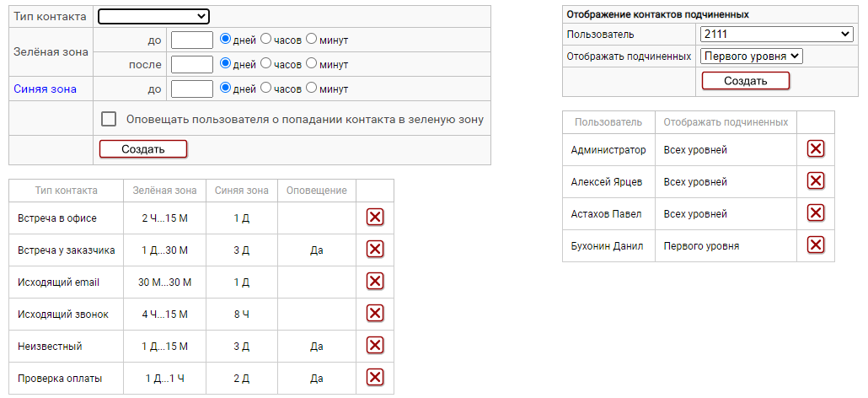Remove 'Администратор' from subordinates list
This screenshot has width=868, height=398.
(815, 149)
